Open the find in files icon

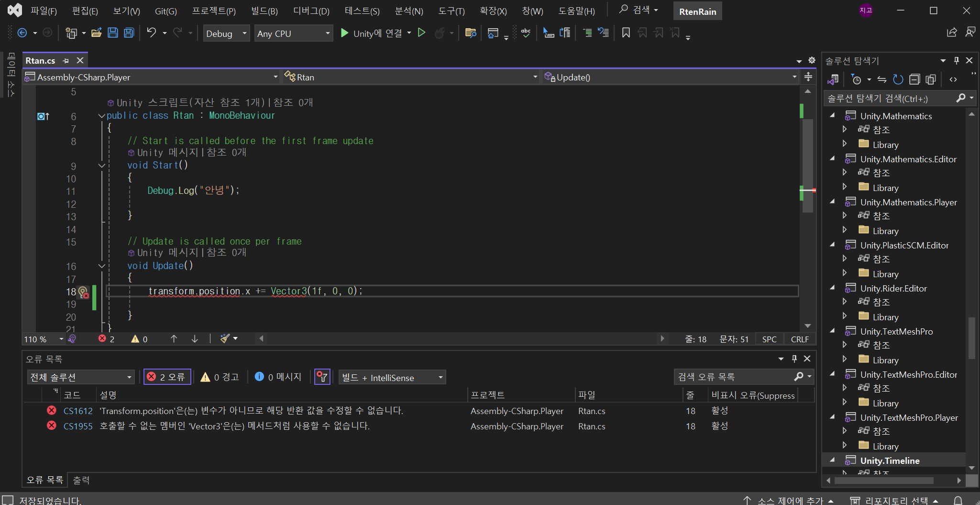(471, 33)
